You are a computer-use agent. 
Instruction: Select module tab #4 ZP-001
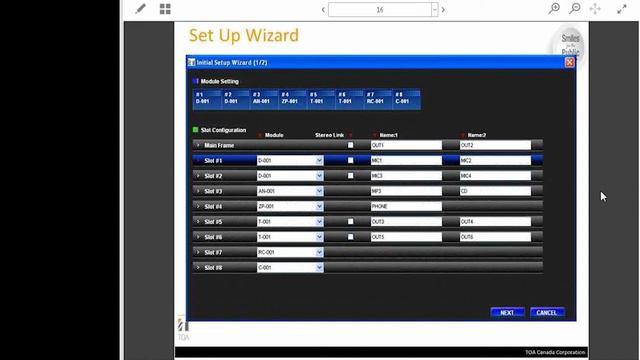pos(293,98)
